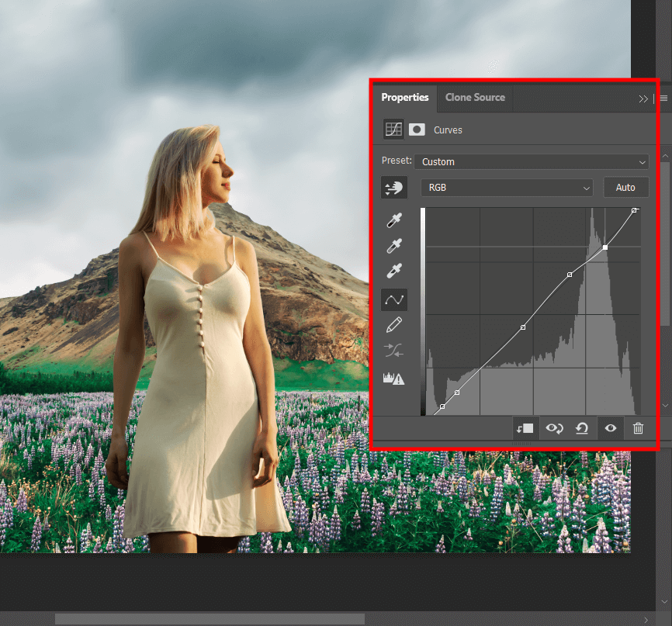This screenshot has height=626, width=672.
Task: Open the Properties panel flyout menu
Action: pos(663,99)
